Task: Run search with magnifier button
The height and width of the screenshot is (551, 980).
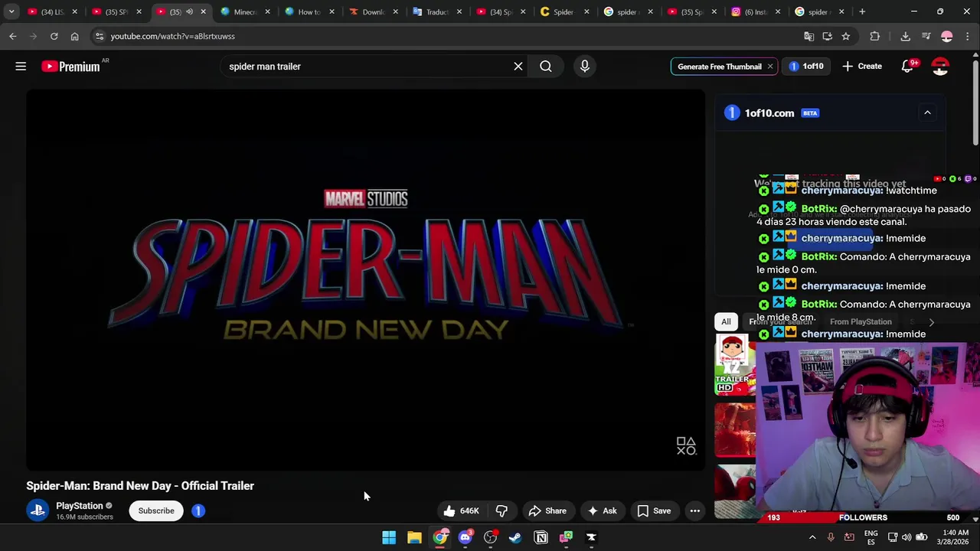Action: tap(546, 67)
